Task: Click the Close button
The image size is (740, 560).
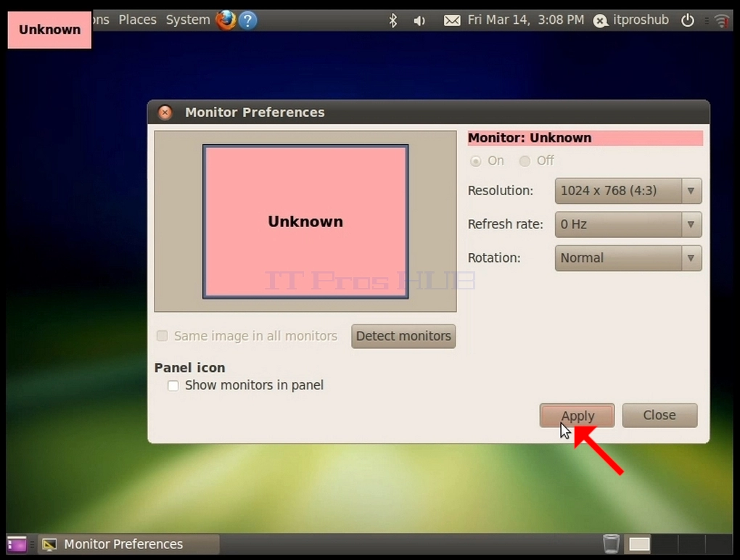Action: (x=659, y=415)
